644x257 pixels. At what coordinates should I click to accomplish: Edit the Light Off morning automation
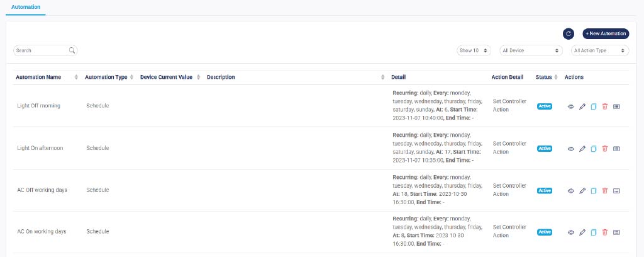[x=582, y=106]
